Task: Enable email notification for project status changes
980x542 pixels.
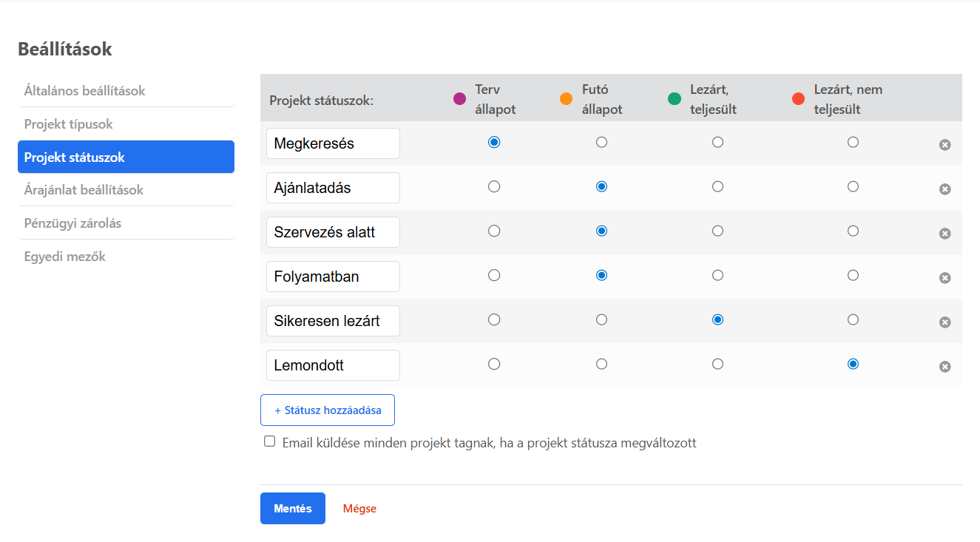Action: click(x=269, y=441)
